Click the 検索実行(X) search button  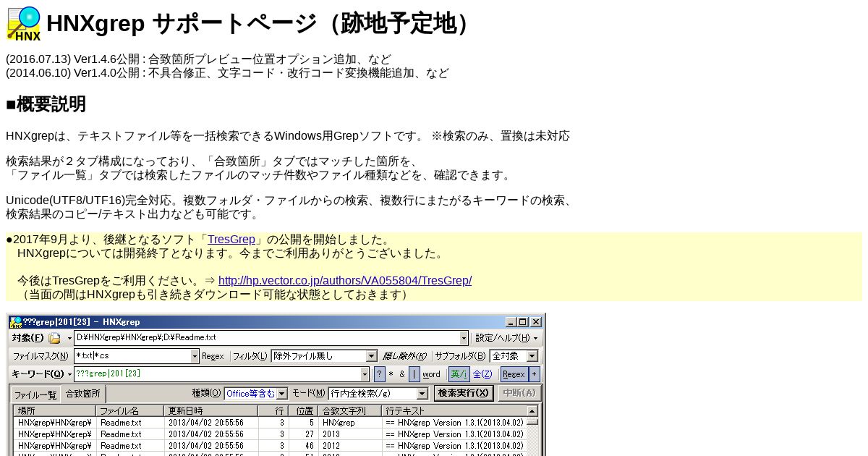click(464, 393)
